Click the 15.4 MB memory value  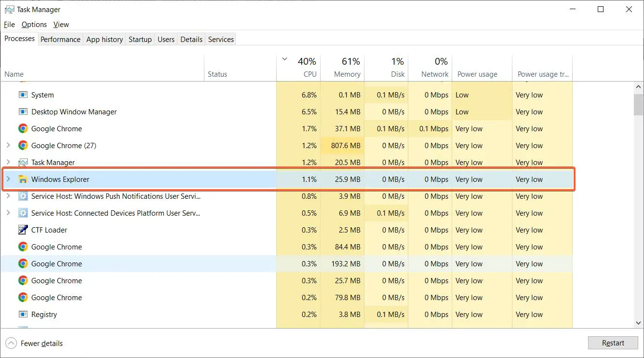348,112
